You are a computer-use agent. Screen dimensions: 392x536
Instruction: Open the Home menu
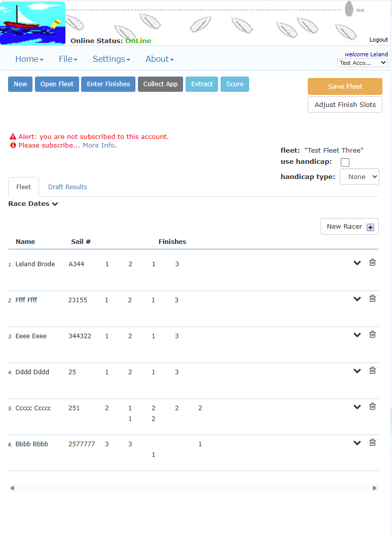click(29, 59)
